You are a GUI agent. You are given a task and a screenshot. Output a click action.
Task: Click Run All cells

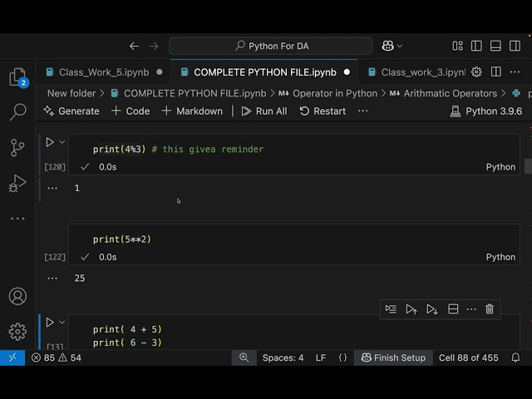[264, 111]
